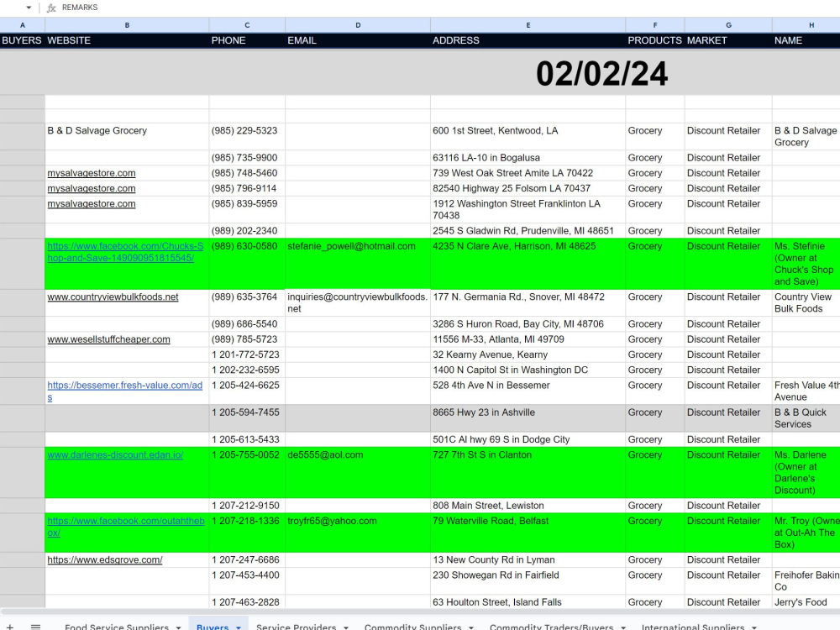Select column G header
Image resolution: width=840 pixels, height=630 pixels.
pyautogui.click(x=728, y=25)
